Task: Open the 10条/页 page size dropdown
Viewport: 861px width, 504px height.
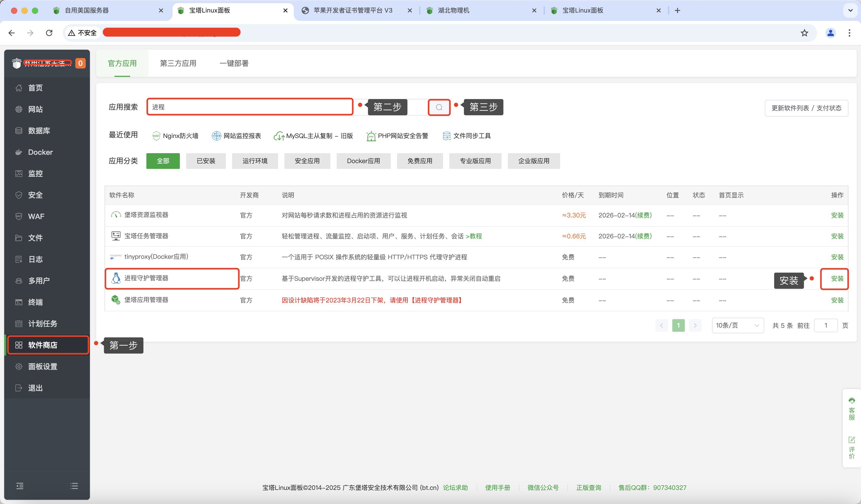Action: pos(738,325)
